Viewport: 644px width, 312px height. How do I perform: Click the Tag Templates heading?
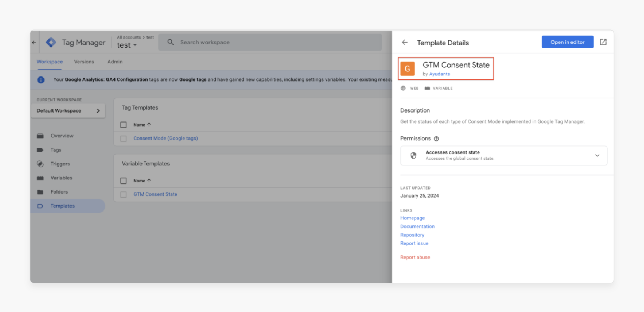(x=140, y=108)
